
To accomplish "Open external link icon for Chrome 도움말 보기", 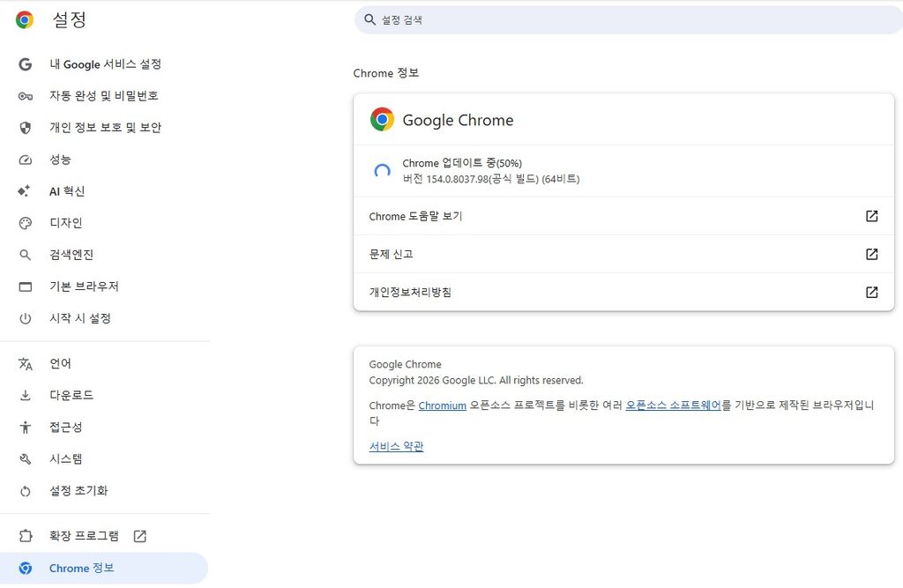I will pos(872,216).
